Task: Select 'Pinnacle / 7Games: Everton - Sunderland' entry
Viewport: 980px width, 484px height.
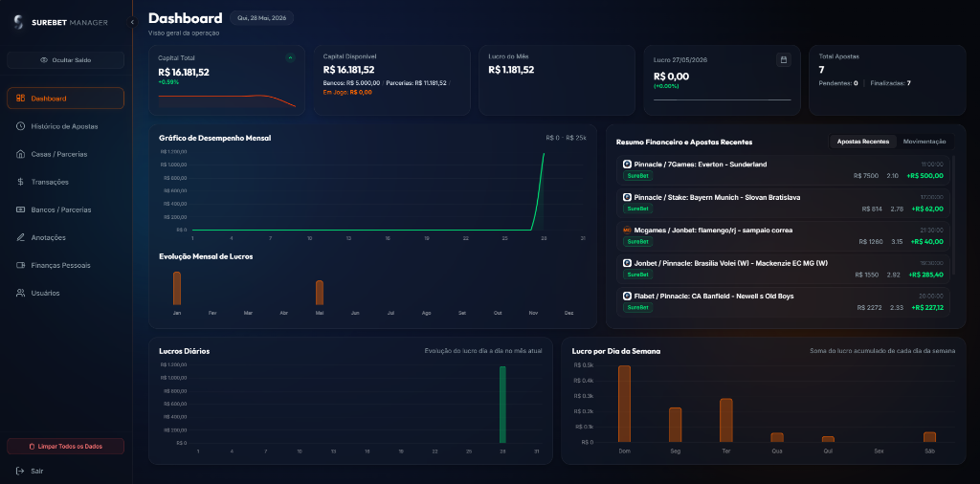Action: (x=783, y=170)
